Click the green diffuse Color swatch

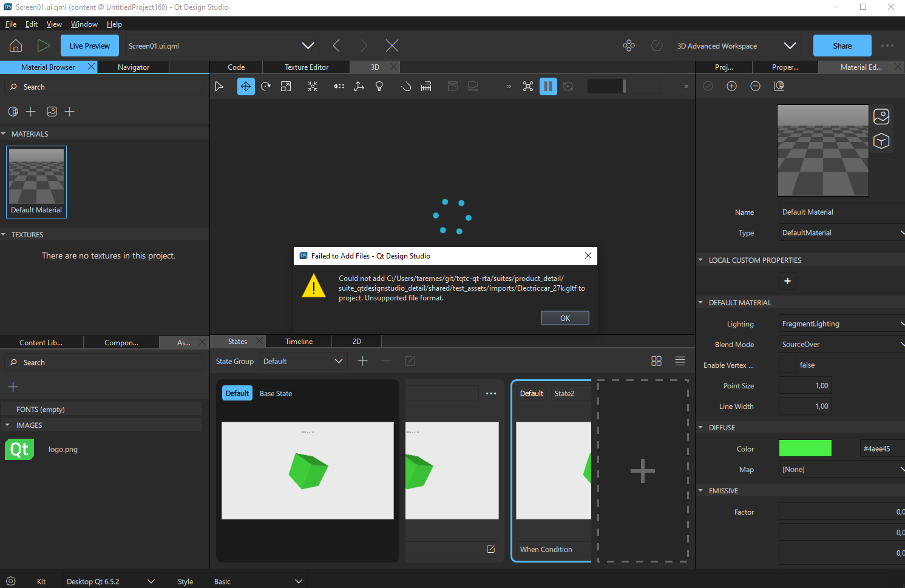pos(805,448)
